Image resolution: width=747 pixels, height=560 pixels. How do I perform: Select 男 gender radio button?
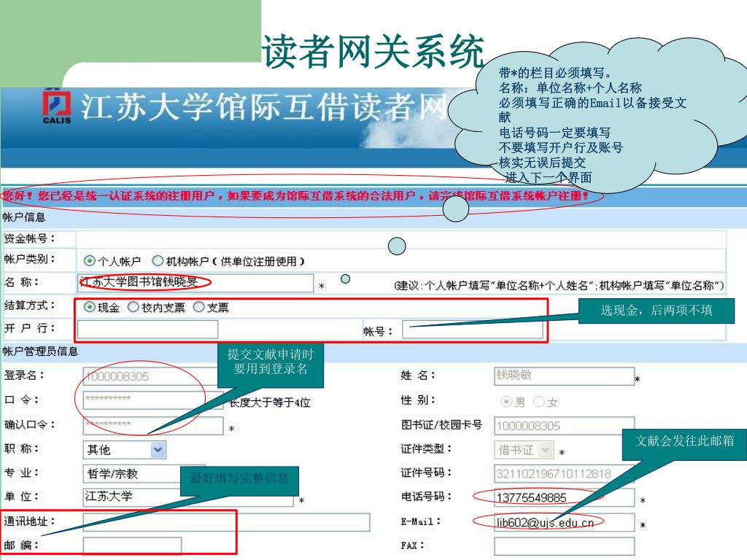pos(506,402)
